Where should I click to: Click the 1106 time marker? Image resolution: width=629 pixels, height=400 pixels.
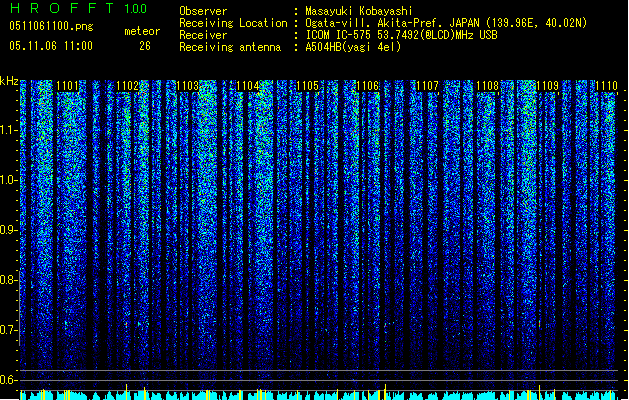(367, 86)
